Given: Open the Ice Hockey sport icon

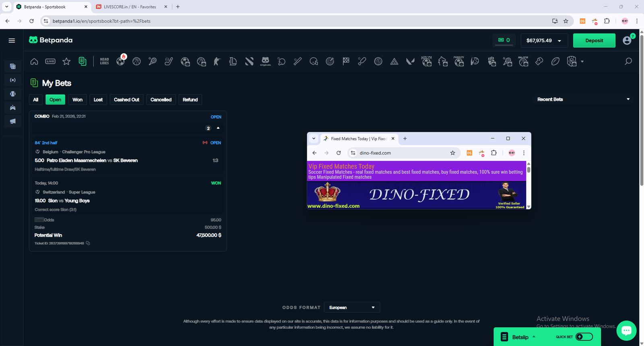Looking at the screenshot, I should (x=169, y=61).
